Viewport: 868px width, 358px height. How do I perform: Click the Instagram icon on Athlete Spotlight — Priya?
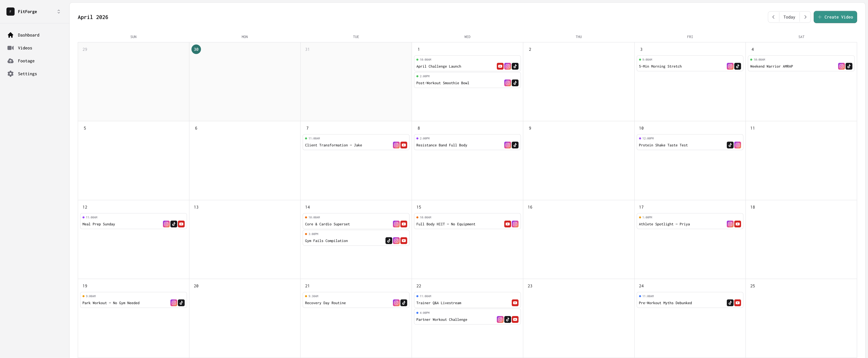pos(730,224)
